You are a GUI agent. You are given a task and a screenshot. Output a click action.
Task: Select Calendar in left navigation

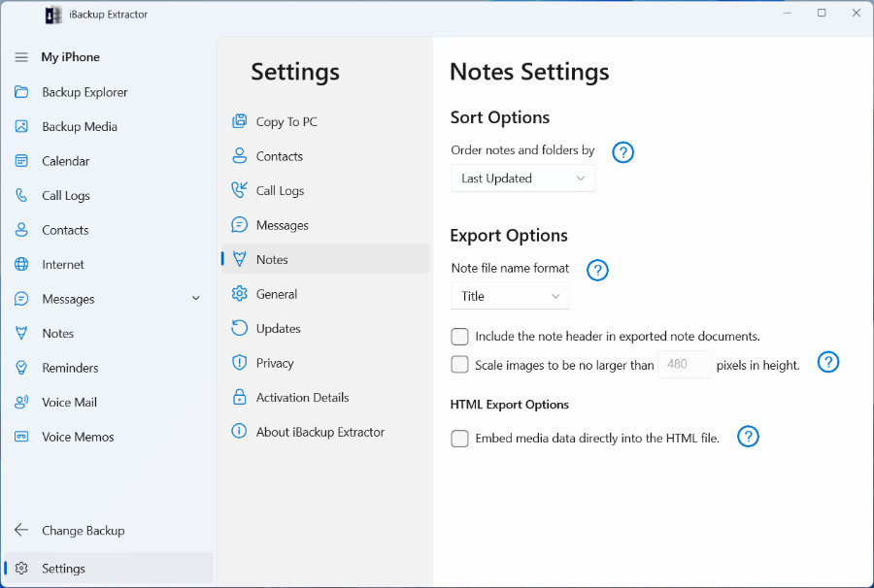[x=66, y=161]
